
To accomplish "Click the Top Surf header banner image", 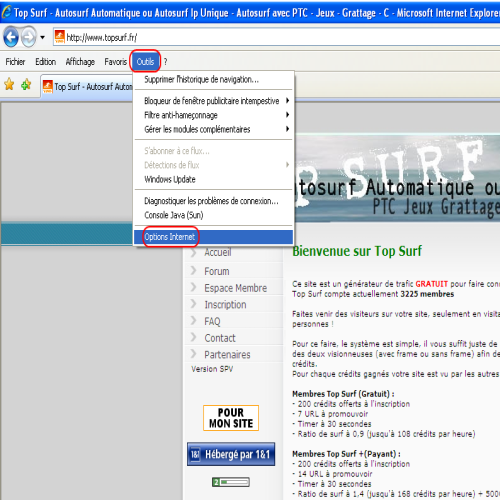I will coord(397,178).
